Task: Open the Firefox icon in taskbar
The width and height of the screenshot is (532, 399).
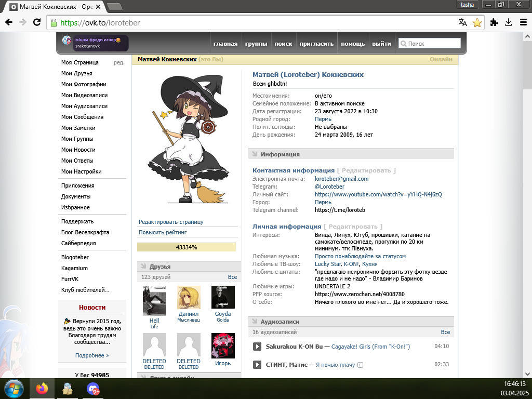Action: click(x=42, y=389)
